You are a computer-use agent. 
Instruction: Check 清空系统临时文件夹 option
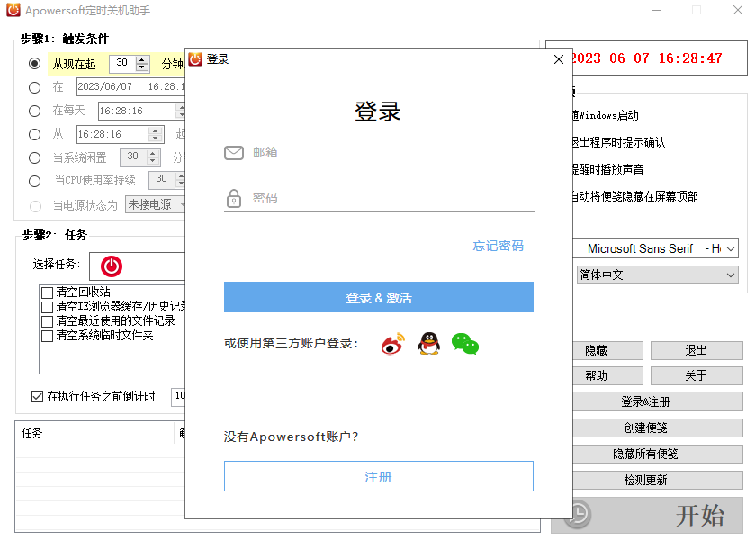(x=47, y=336)
